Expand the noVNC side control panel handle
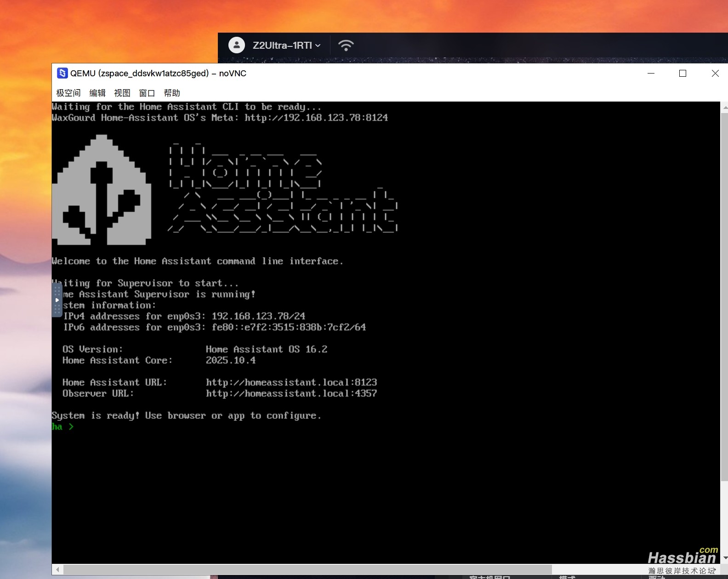The width and height of the screenshot is (728, 579). coord(57,300)
